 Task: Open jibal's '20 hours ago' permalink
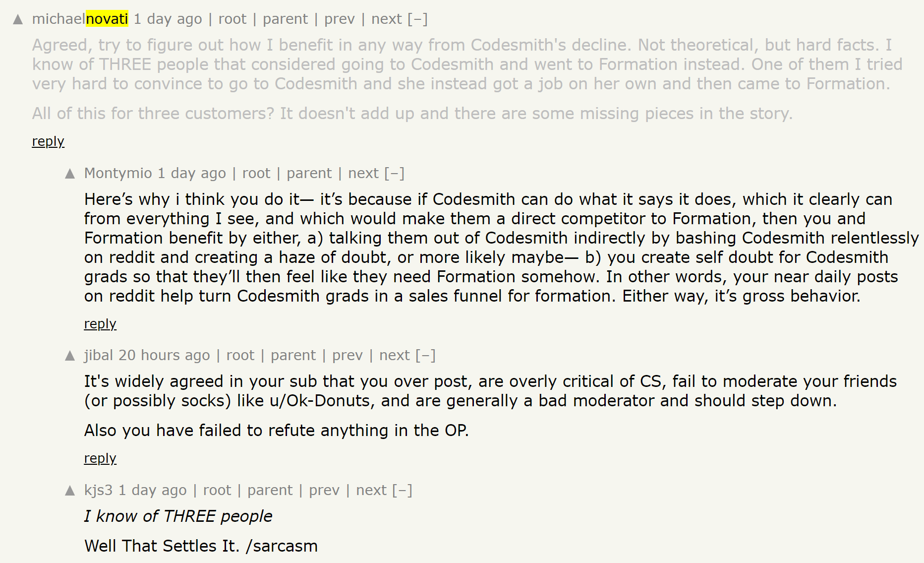click(x=164, y=355)
